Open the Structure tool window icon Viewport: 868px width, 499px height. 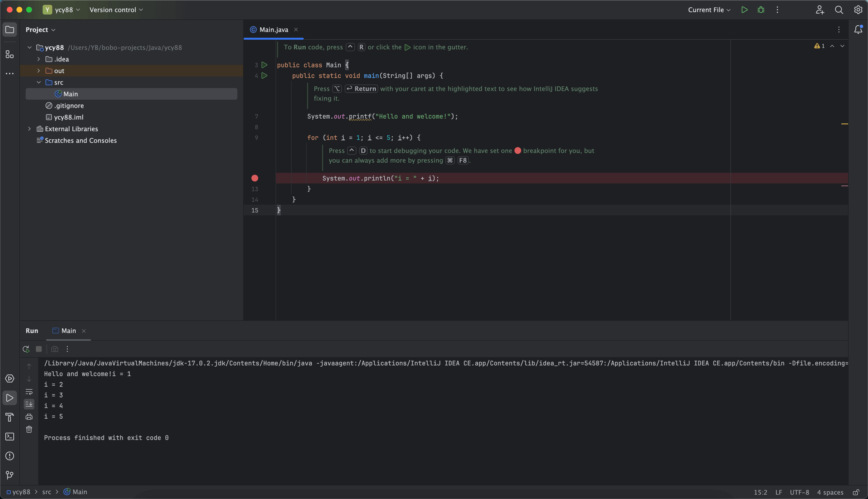[x=10, y=54]
